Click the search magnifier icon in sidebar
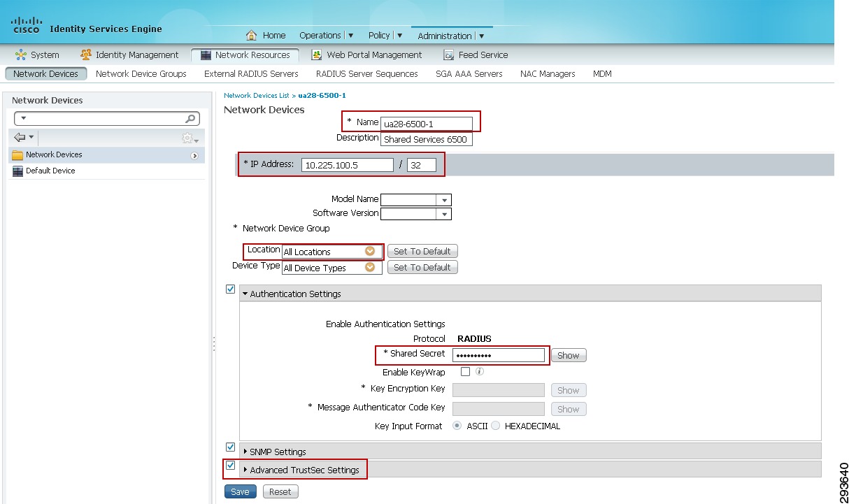 [190, 119]
